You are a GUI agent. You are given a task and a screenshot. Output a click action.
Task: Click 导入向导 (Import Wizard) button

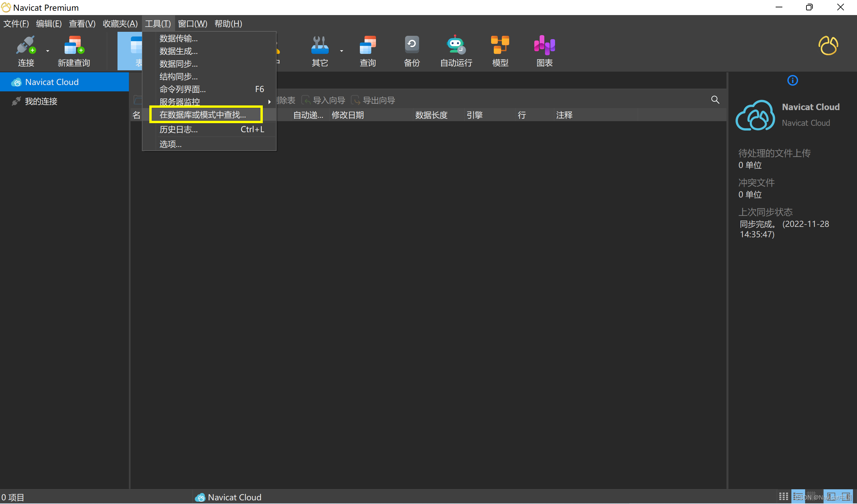coord(323,100)
